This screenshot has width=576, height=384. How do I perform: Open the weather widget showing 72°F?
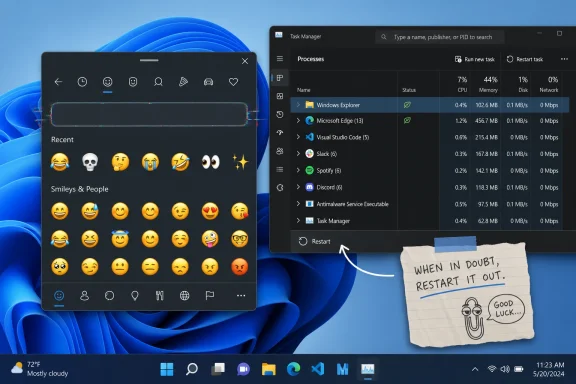coord(39,369)
